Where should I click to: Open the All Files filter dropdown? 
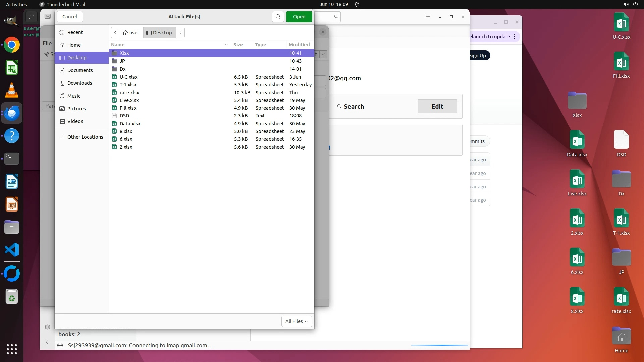point(297,321)
